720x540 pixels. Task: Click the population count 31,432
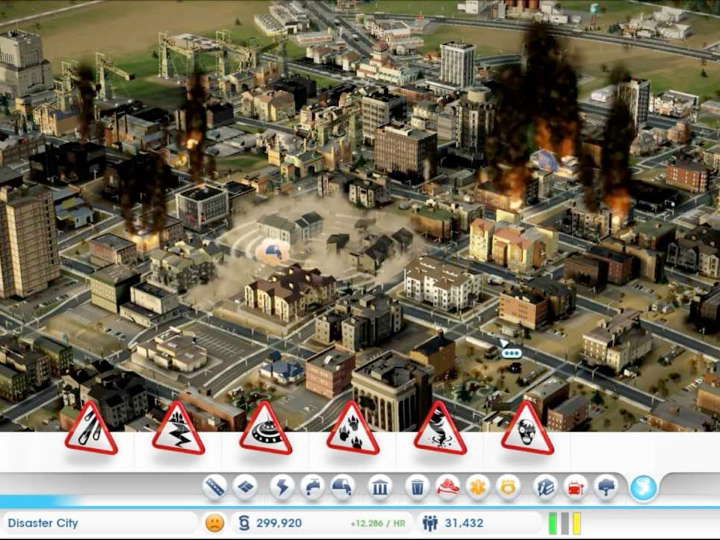click(464, 523)
